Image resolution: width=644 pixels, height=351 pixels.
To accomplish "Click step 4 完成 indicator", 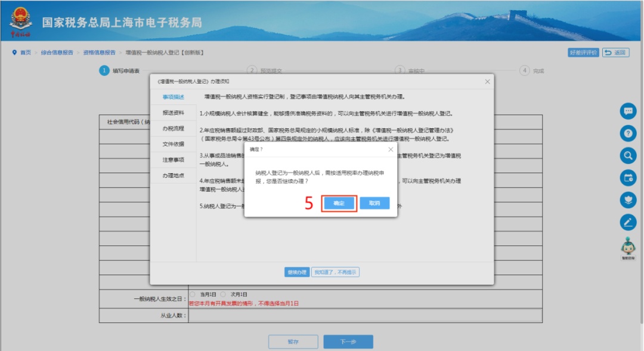I will (531, 70).
